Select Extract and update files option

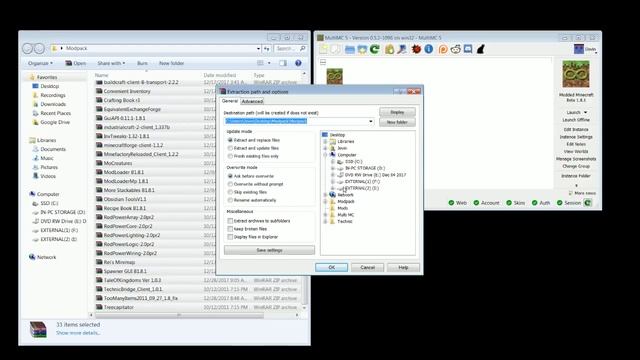pyautogui.click(x=230, y=148)
